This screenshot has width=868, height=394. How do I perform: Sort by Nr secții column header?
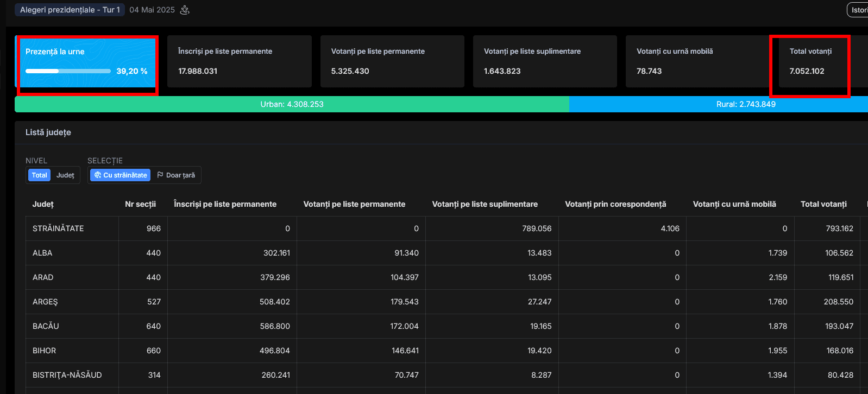coord(140,204)
